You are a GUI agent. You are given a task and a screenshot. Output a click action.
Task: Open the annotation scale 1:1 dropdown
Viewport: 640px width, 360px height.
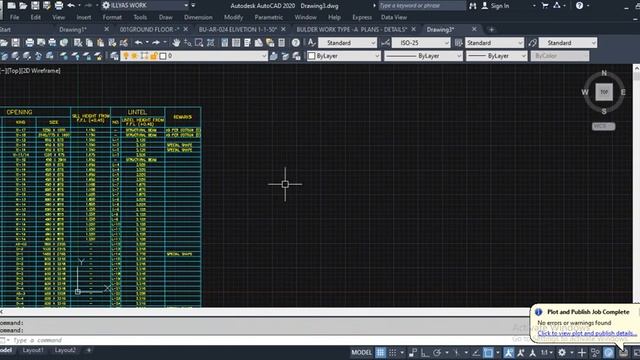[x=547, y=353]
